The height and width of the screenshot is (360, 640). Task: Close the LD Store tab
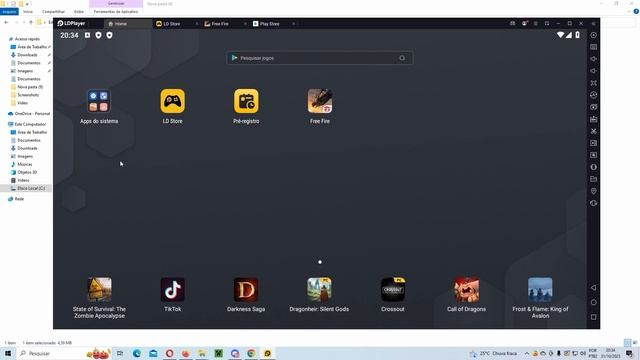click(197, 24)
